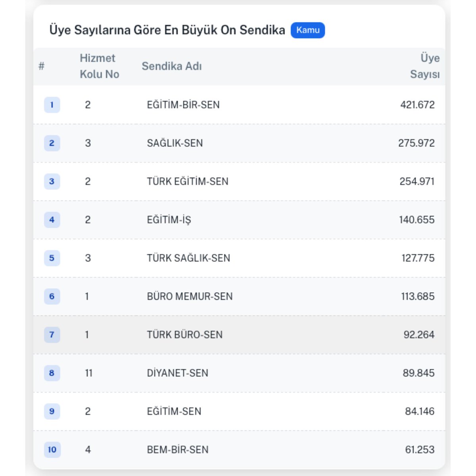Select the rank badge numbered 1

coord(52,105)
